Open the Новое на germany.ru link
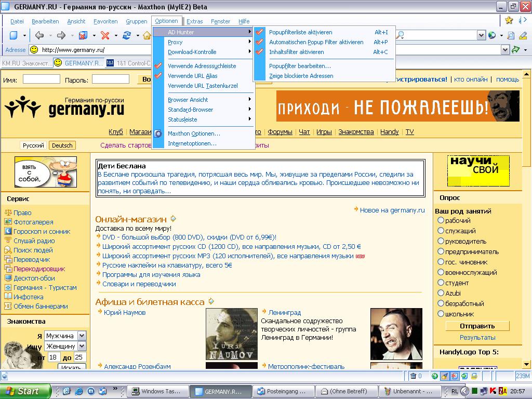The height and width of the screenshot is (399, 532). click(x=392, y=210)
